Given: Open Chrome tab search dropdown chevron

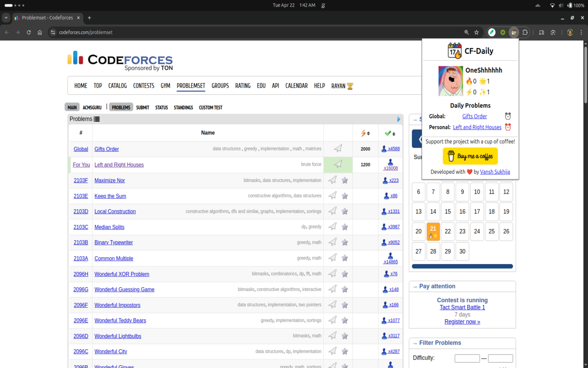Looking at the screenshot, I should click(x=6, y=18).
